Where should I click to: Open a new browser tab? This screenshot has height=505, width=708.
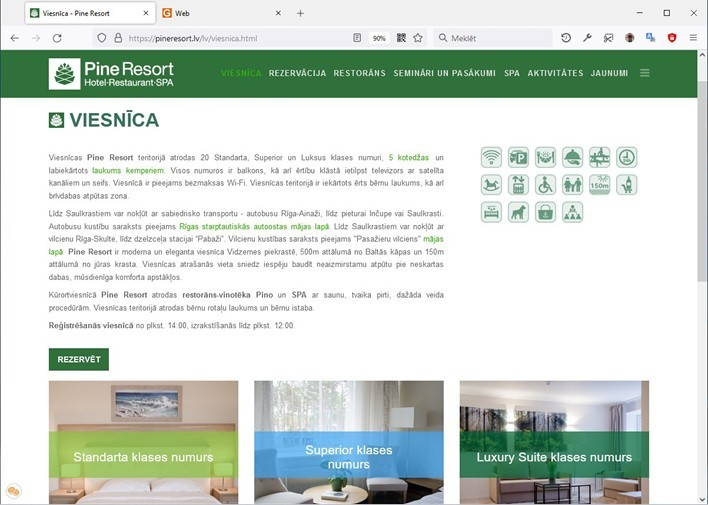[x=300, y=13]
